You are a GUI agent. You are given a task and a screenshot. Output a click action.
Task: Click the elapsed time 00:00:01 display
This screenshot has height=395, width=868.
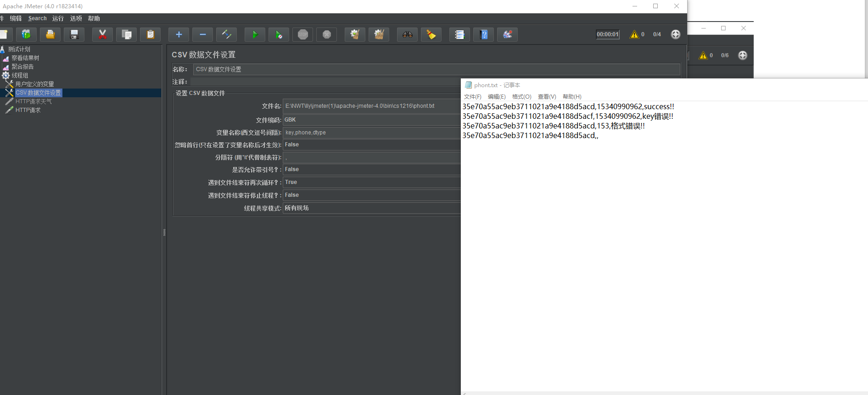coord(608,34)
